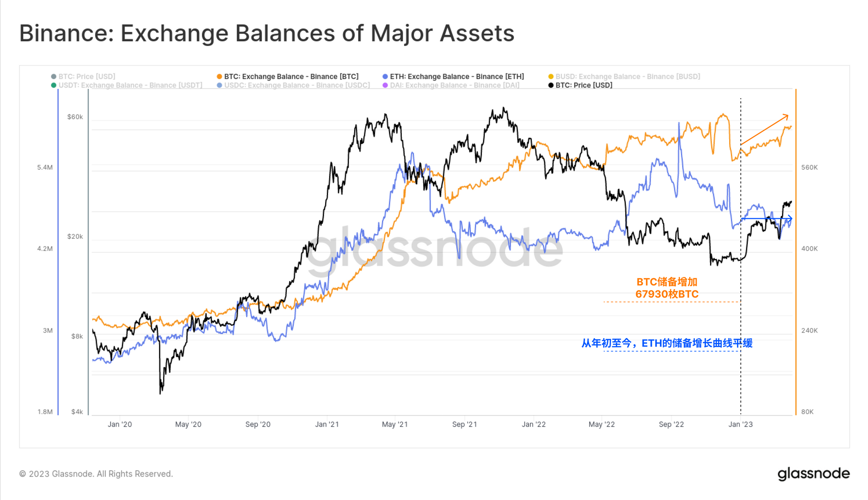Click the orange BTC Exchange Balance legend dot
This screenshot has height=500, width=868.
pos(219,76)
